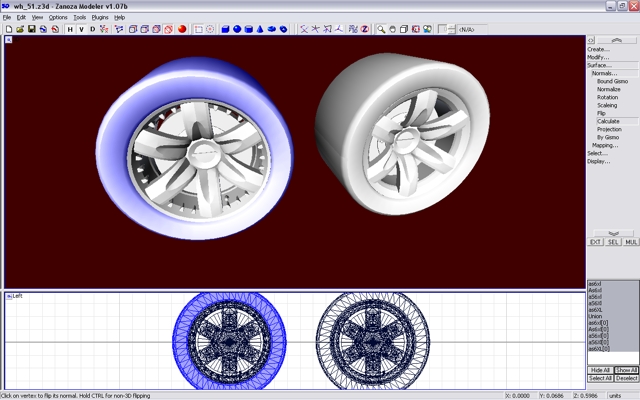Click the New file icon

8,29
